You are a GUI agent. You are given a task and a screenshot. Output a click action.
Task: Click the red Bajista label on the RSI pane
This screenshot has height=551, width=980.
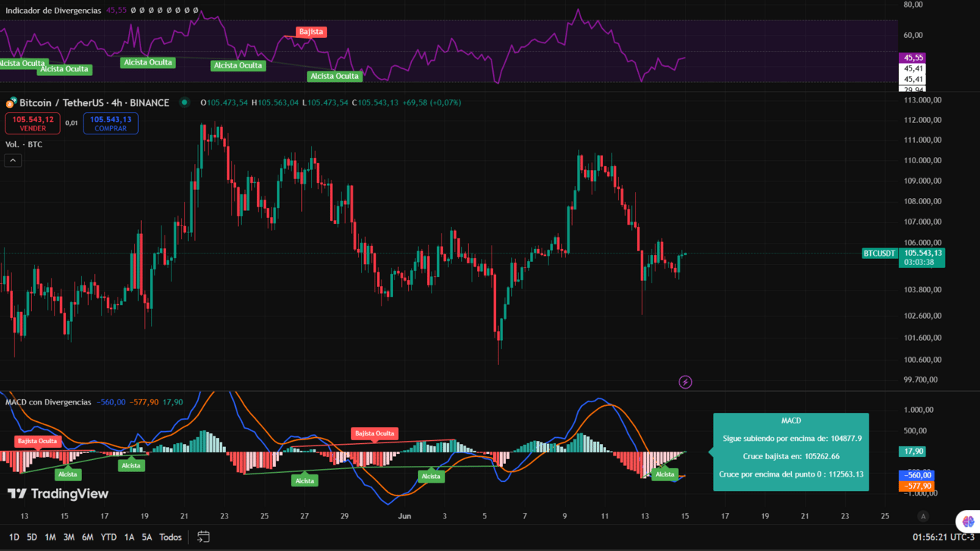tap(311, 32)
